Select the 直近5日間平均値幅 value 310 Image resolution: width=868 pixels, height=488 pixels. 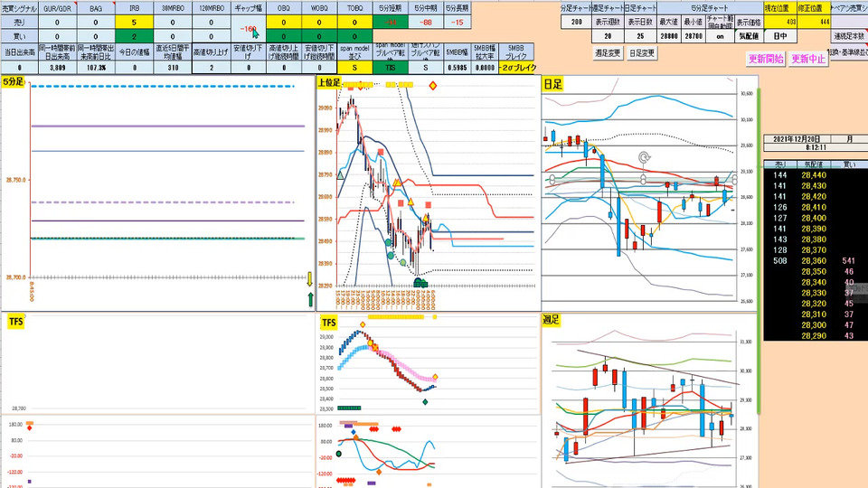pos(173,68)
